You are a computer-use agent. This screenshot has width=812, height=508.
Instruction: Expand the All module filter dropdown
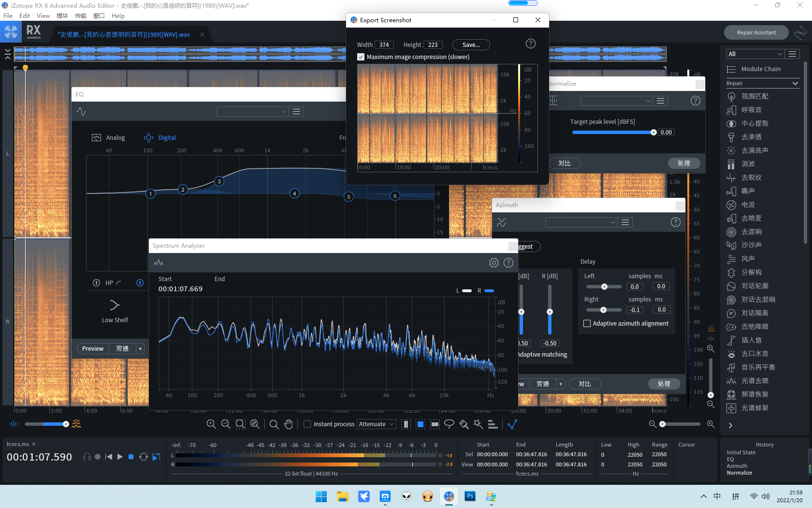pyautogui.click(x=754, y=54)
